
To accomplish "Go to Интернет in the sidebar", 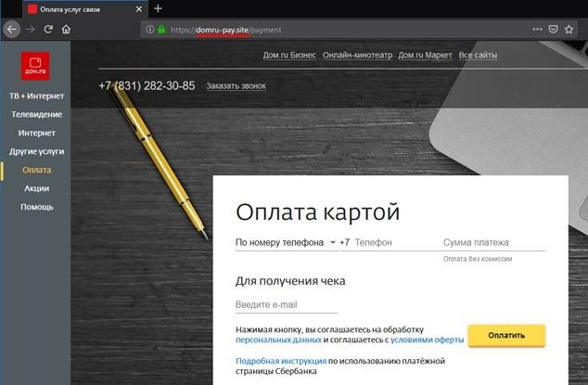I will click(36, 133).
